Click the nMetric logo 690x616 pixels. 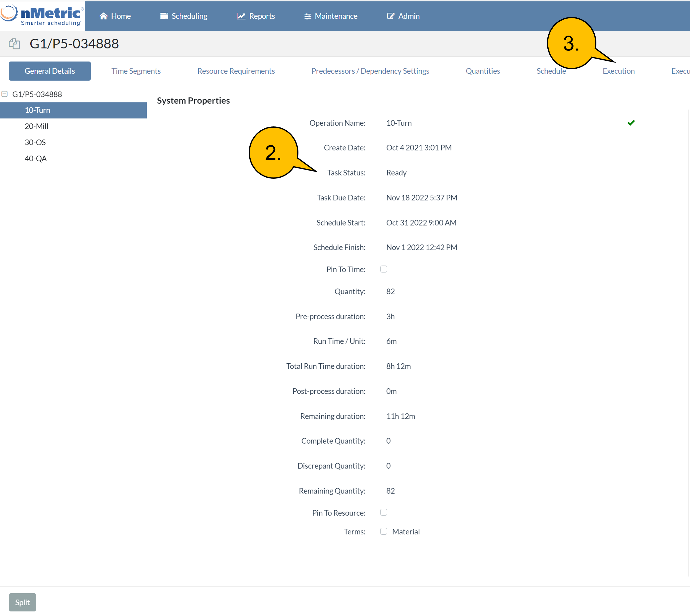tap(42, 15)
